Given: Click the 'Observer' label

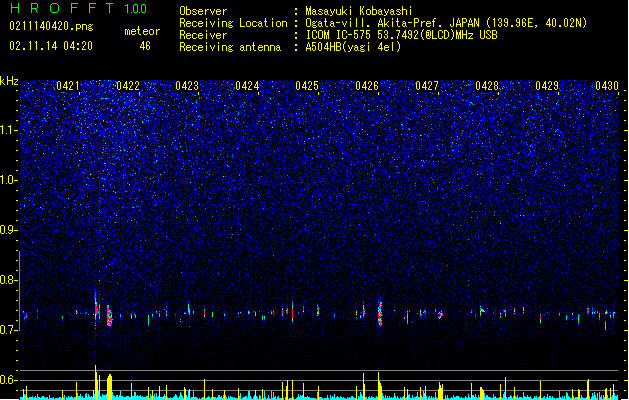Looking at the screenshot, I should click(203, 11).
